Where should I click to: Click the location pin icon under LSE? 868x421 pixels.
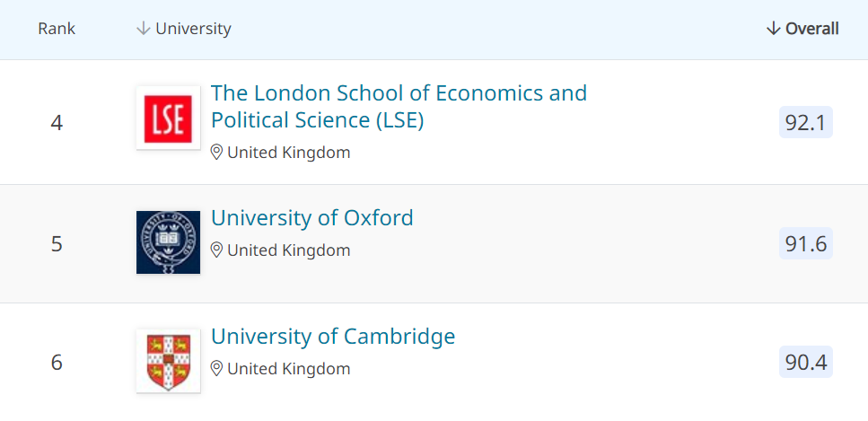click(x=216, y=153)
